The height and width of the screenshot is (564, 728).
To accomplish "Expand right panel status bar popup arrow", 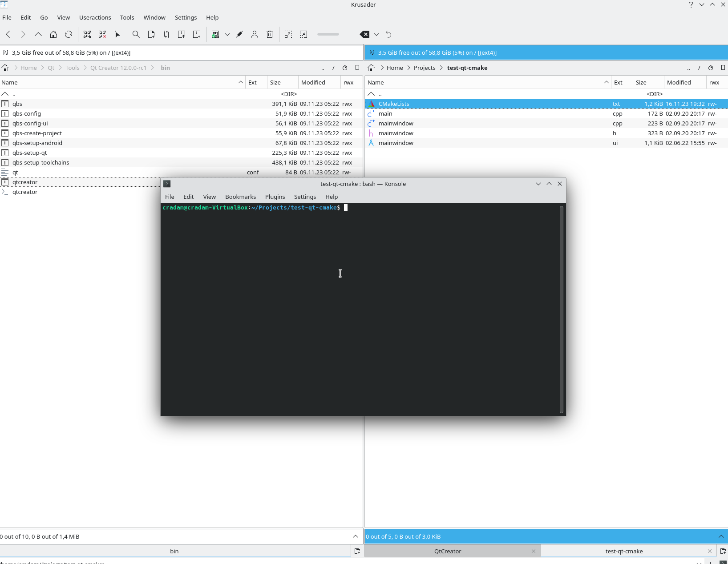I will (x=721, y=536).
